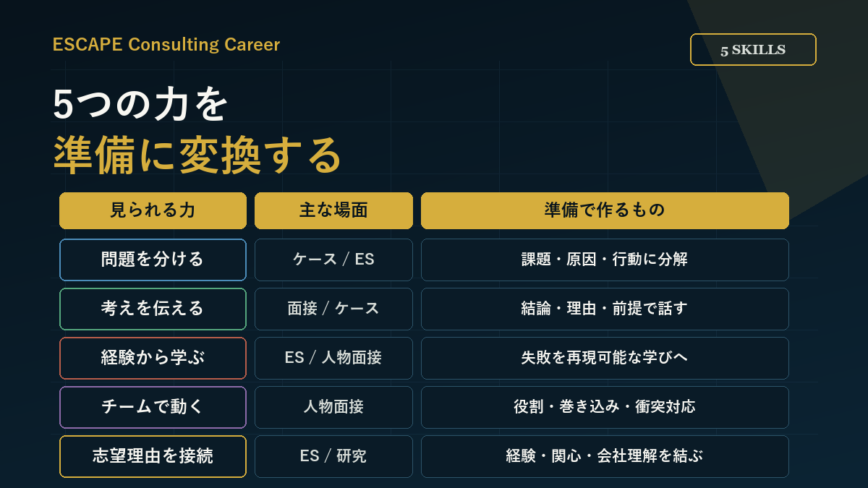Click the 役割・巻き込み・衝突対応 cell
The image size is (868, 488).
[605, 407]
